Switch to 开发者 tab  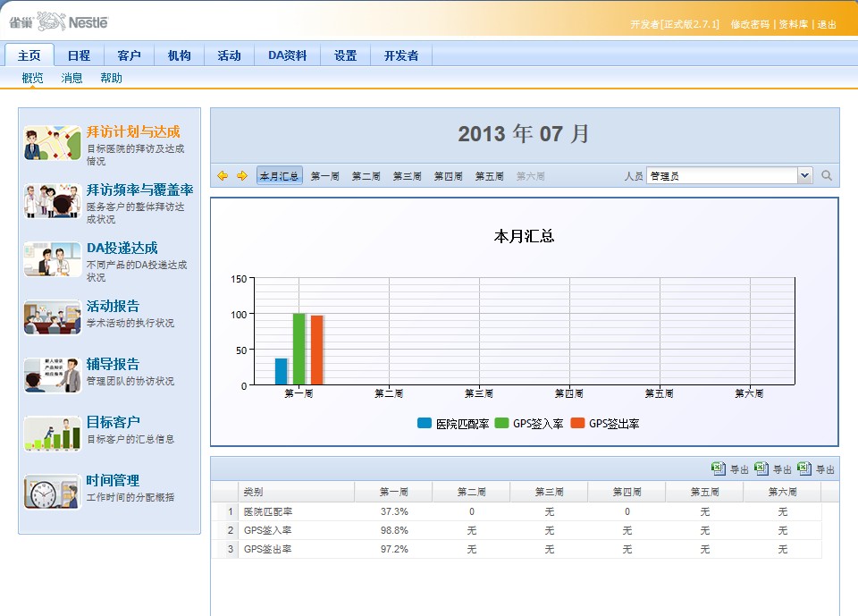coord(401,55)
